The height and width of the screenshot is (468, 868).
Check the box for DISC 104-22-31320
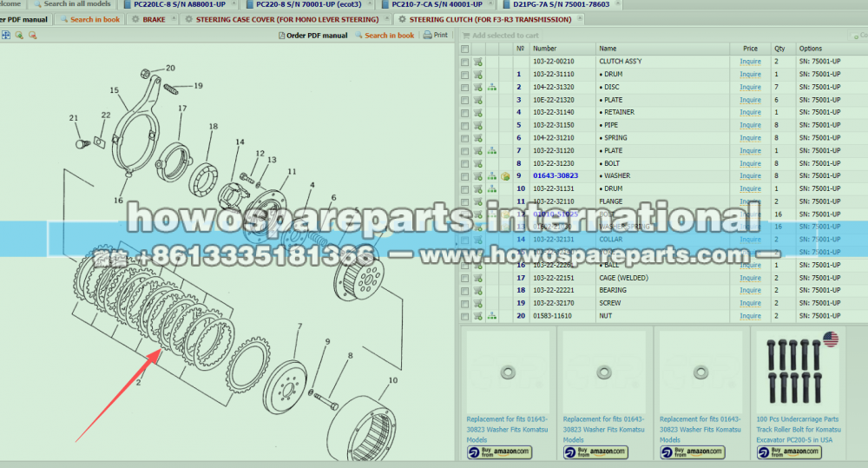pos(465,88)
